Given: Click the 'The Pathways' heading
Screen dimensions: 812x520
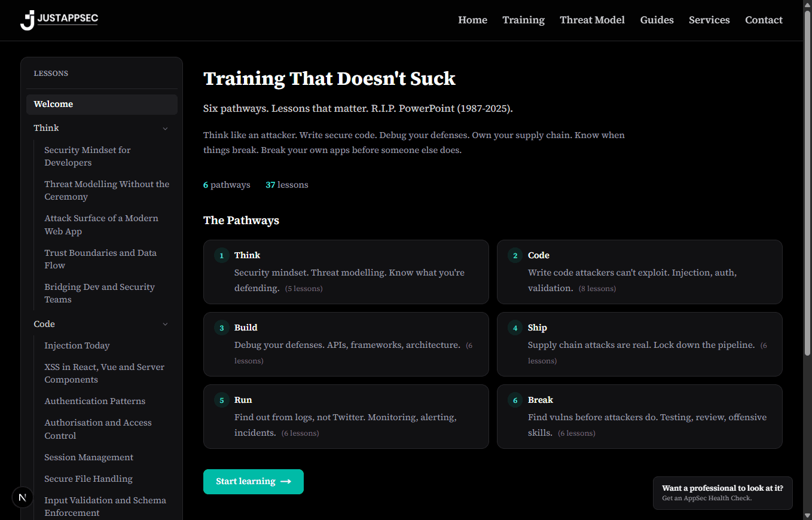Looking at the screenshot, I should coord(241,221).
